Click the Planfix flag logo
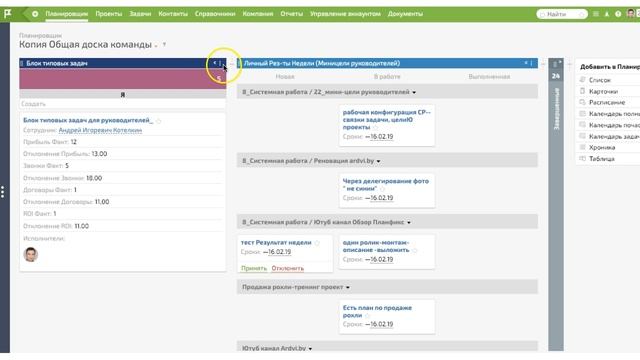 coord(7,13)
